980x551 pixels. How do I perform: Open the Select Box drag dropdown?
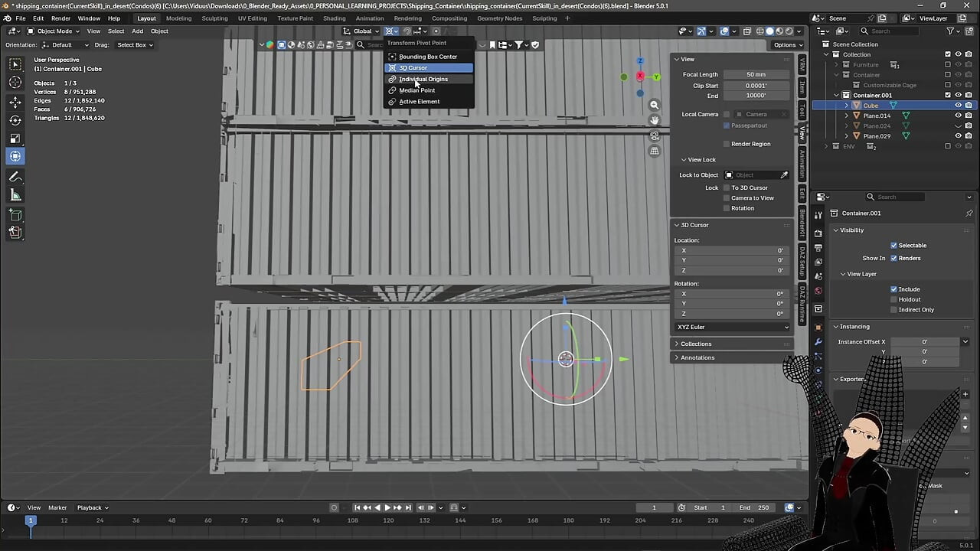click(x=135, y=45)
